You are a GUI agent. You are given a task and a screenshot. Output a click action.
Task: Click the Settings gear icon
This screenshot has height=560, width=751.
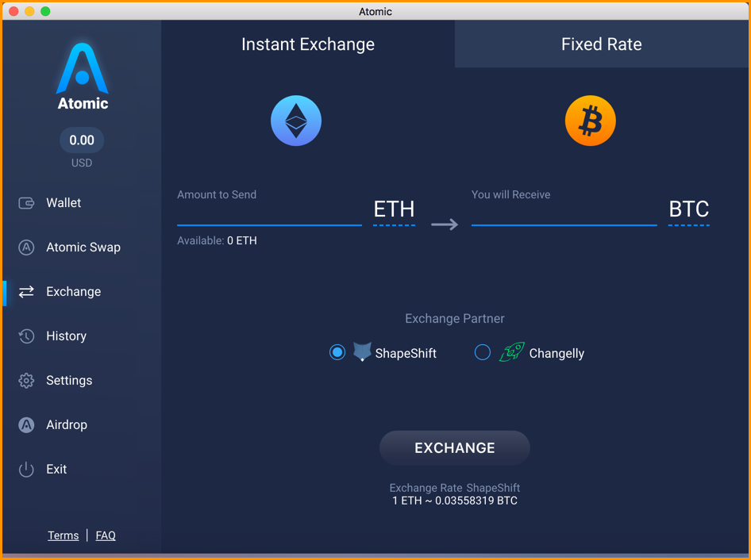point(26,381)
